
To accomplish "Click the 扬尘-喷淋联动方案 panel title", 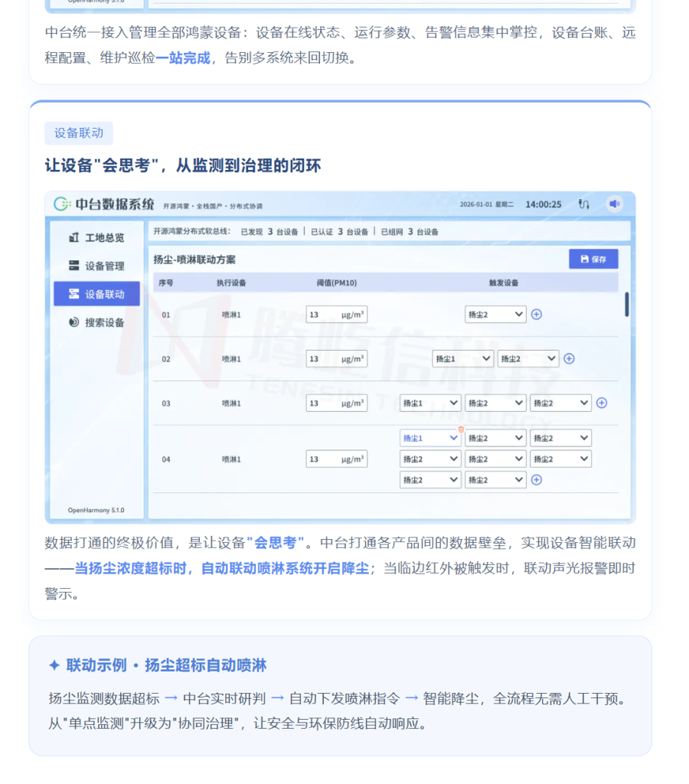I will (x=194, y=260).
